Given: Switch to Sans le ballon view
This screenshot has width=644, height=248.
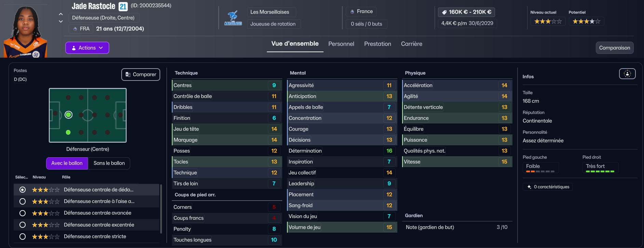Looking at the screenshot, I should click(109, 163).
